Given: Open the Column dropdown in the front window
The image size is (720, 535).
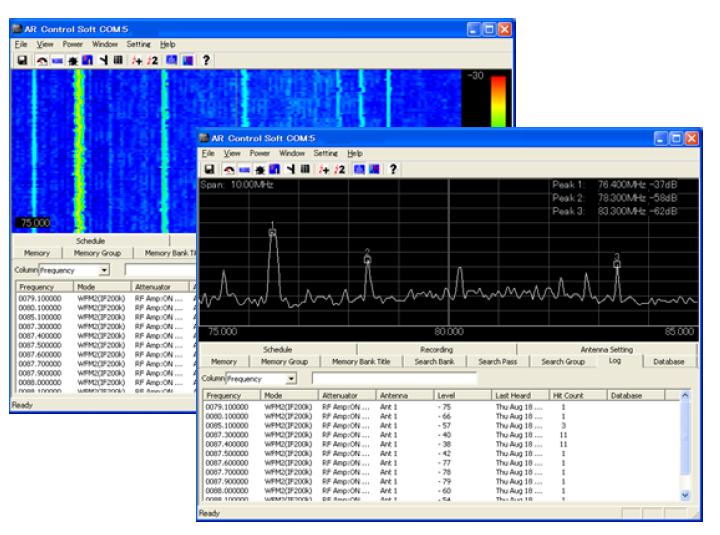Looking at the screenshot, I should click(x=291, y=379).
